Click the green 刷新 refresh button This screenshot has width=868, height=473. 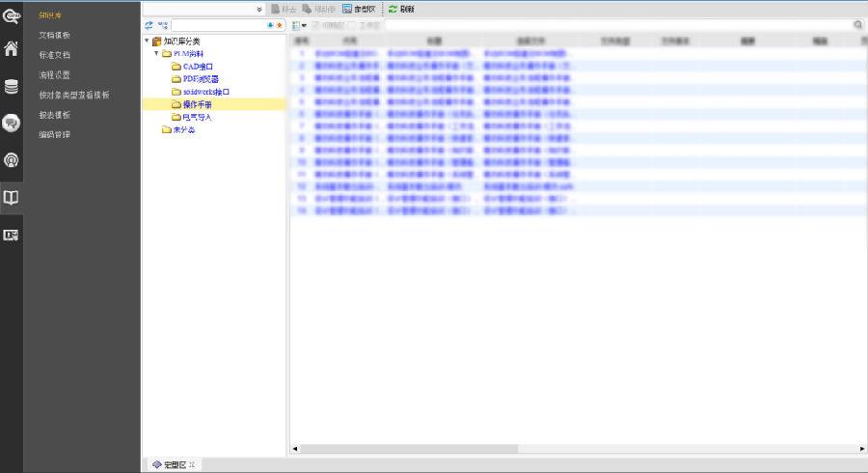tap(401, 9)
